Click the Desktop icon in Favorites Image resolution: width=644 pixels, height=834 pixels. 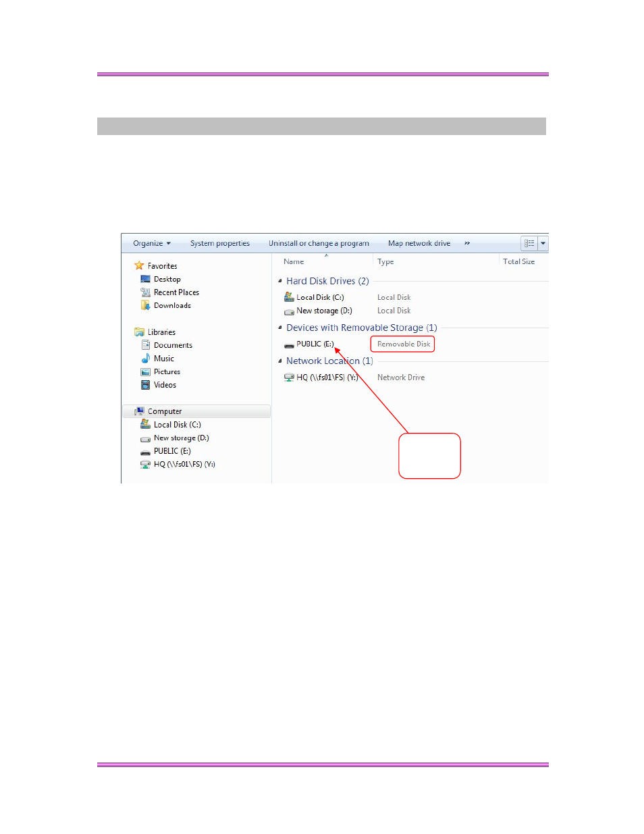(145, 280)
